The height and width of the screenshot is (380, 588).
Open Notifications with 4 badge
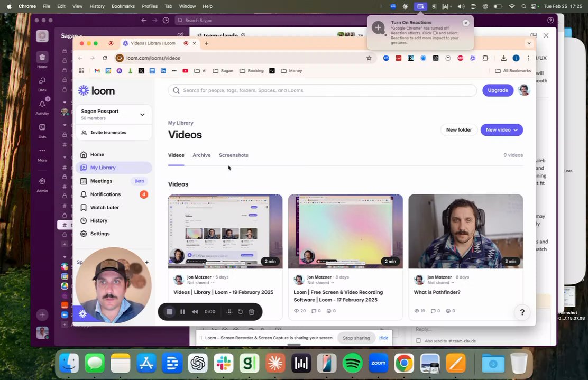tap(114, 194)
